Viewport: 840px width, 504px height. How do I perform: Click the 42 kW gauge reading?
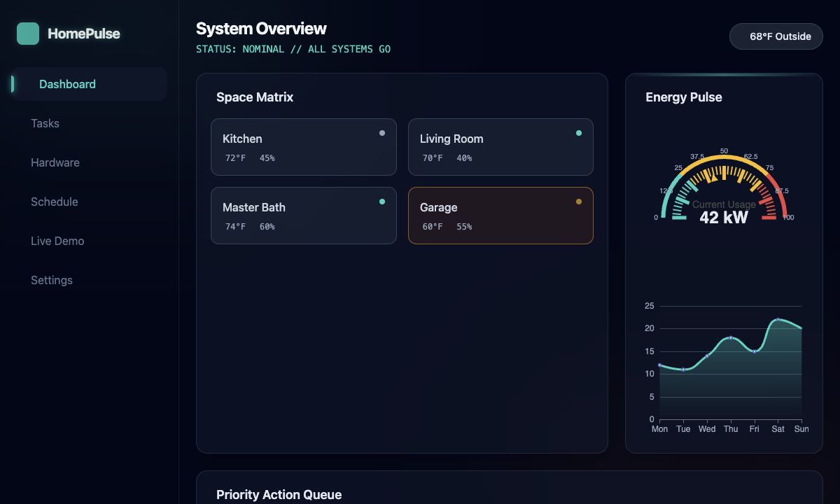click(724, 218)
